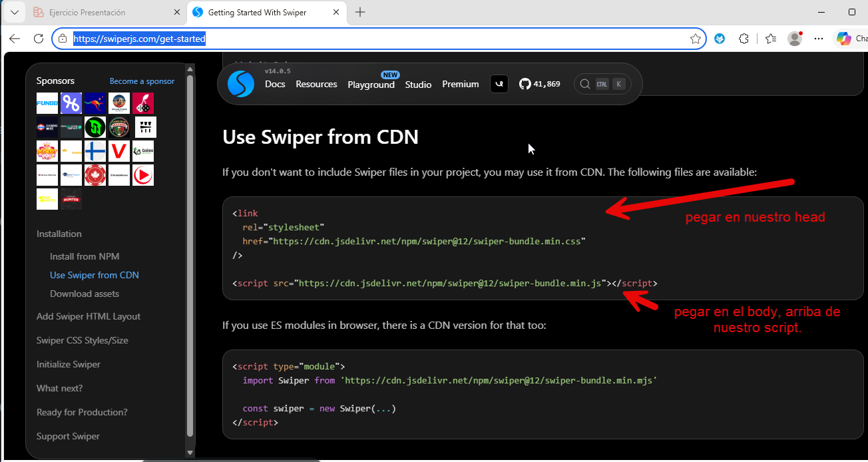Open the GitHub repository star link

pyautogui.click(x=540, y=84)
